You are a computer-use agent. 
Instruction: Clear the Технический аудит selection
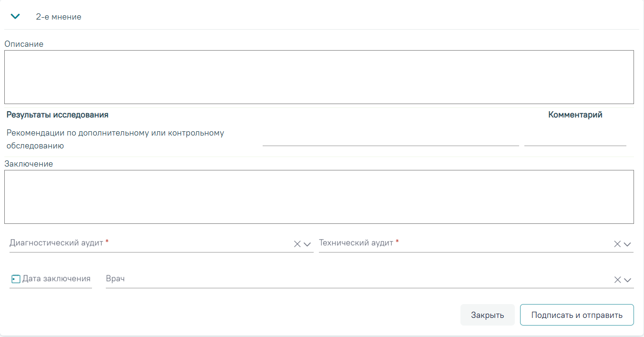tap(617, 244)
